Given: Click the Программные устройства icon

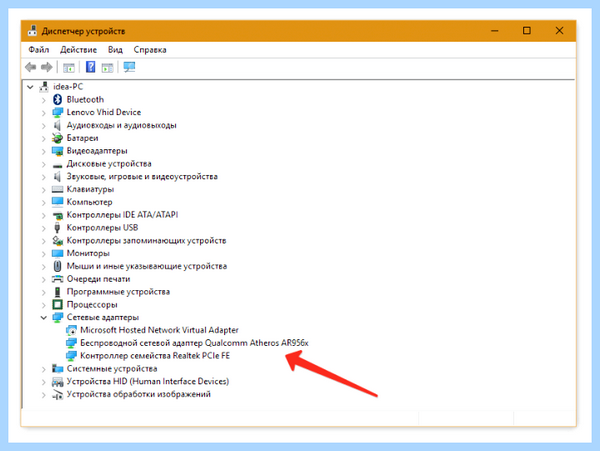Looking at the screenshot, I should pyautogui.click(x=57, y=292).
